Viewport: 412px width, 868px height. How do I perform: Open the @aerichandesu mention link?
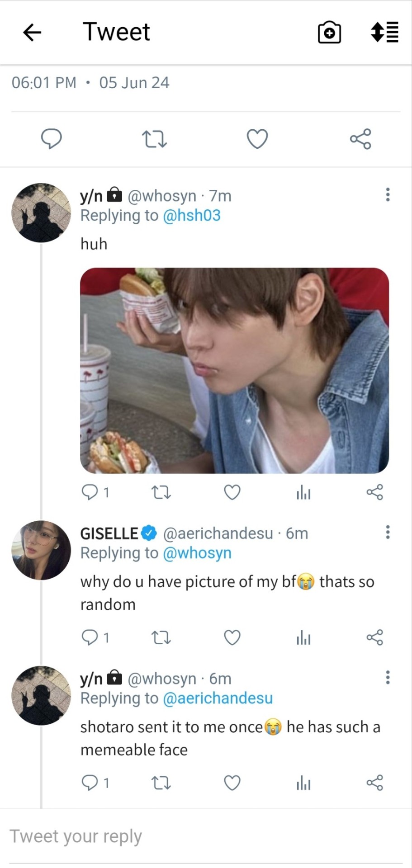(218, 698)
